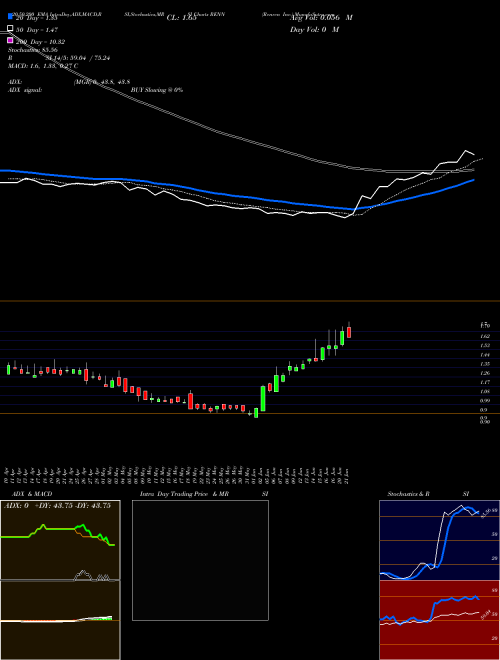The height and width of the screenshot is (660, 500).
Task: Click the 1.26 price axis label
Action: coord(485,373)
